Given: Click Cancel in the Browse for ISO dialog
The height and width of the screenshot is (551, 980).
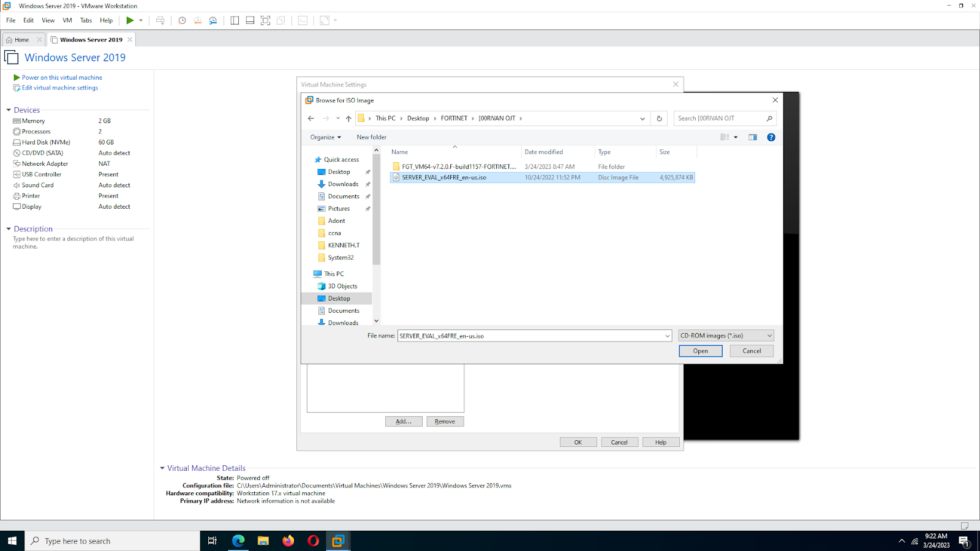Looking at the screenshot, I should click(x=752, y=351).
